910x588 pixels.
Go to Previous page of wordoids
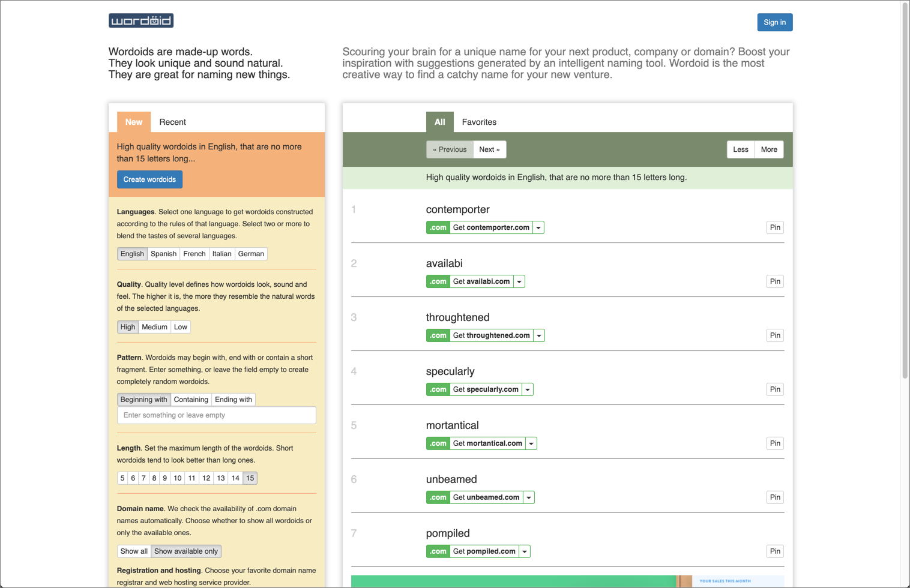point(450,149)
